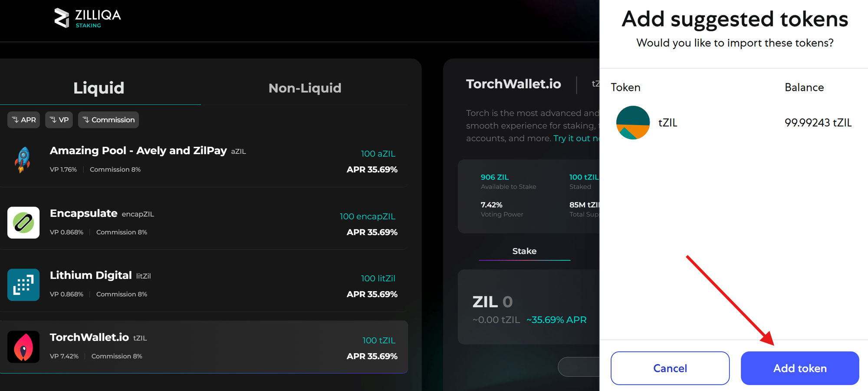Select the Amazing Pool - Avely and ZilPay row
This screenshot has width=868, height=391.
click(203, 160)
